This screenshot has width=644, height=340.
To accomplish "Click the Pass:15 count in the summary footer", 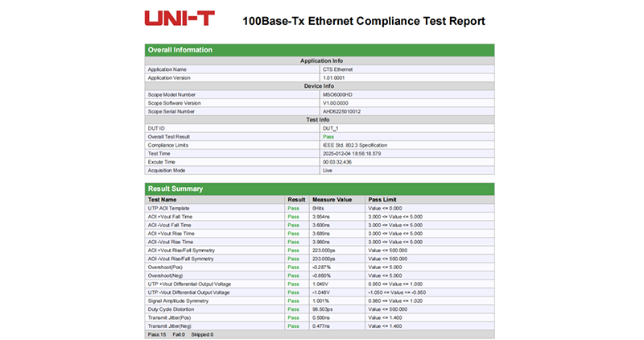I will point(158,334).
